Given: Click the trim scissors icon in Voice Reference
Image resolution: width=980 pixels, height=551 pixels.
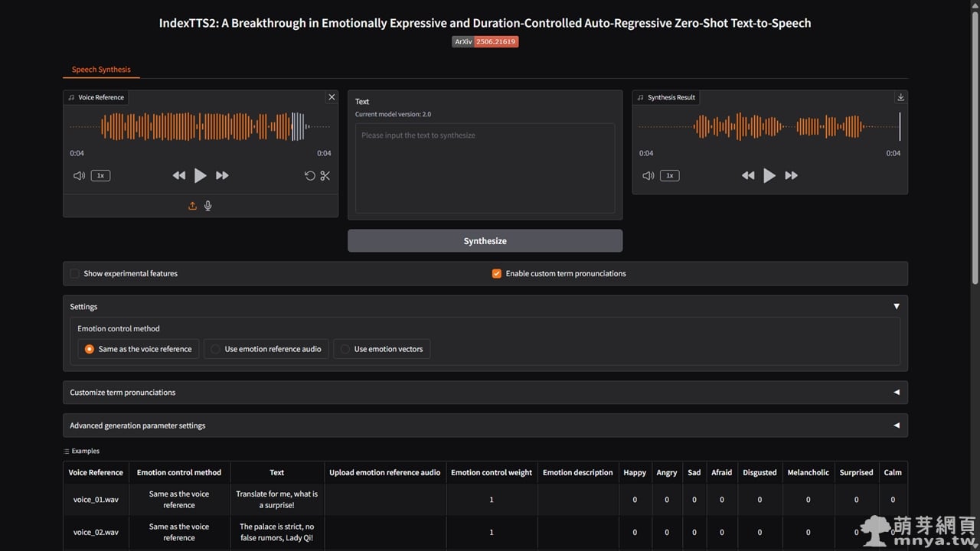Looking at the screenshot, I should coord(325,175).
